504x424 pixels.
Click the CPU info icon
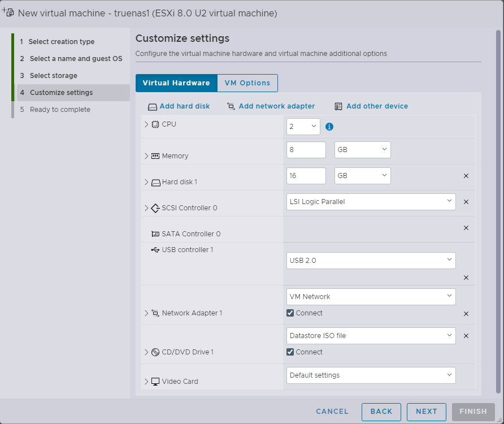tap(329, 127)
